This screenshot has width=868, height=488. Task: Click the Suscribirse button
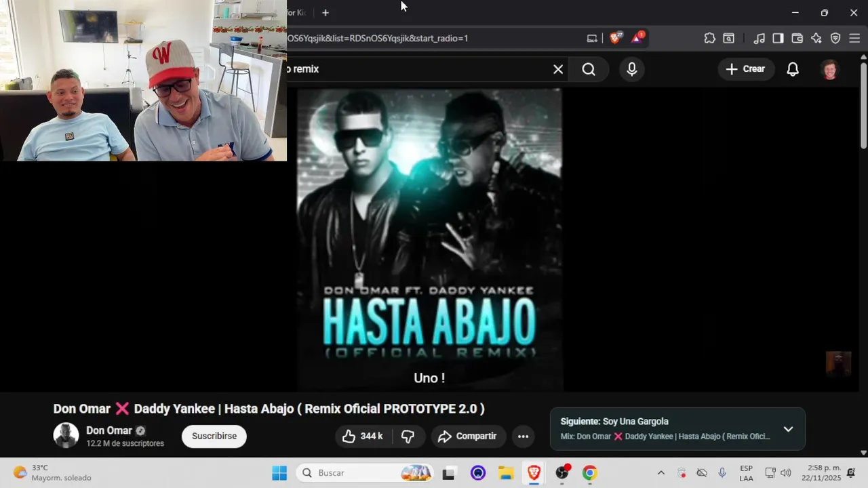(214, 436)
